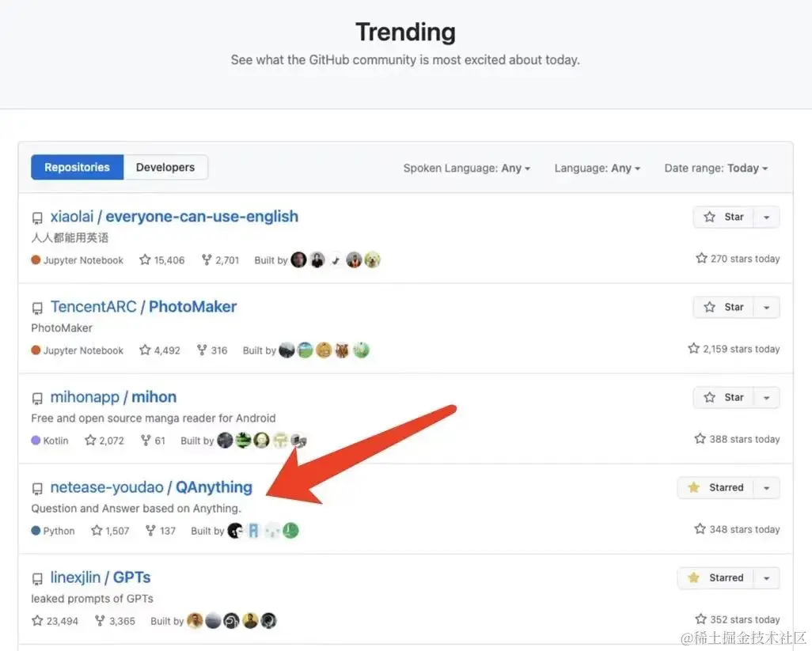The width and height of the screenshot is (812, 651).
Task: Click Jupyter Notebook language label of everyone-can-use-english
Action: (x=77, y=259)
